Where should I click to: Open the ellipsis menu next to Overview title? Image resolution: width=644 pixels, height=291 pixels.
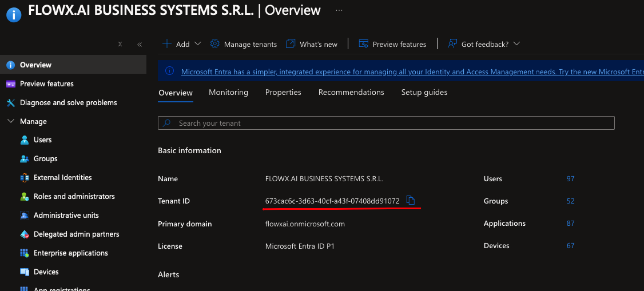339,10
